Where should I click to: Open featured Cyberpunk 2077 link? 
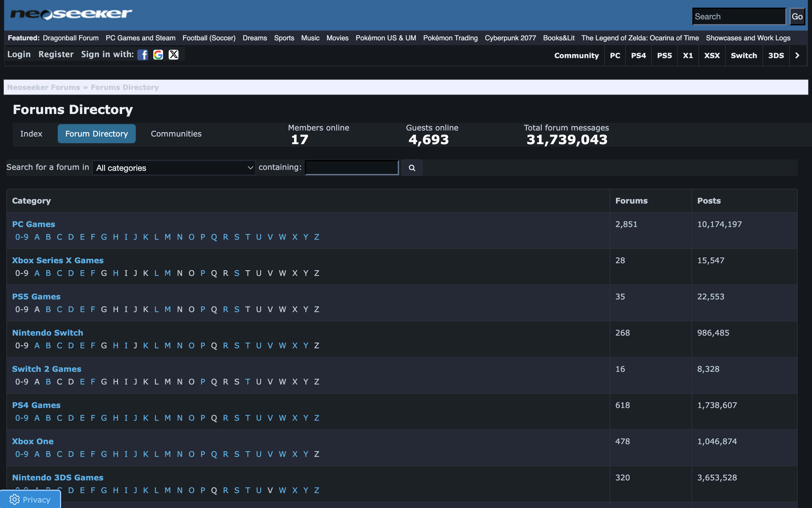click(x=510, y=38)
